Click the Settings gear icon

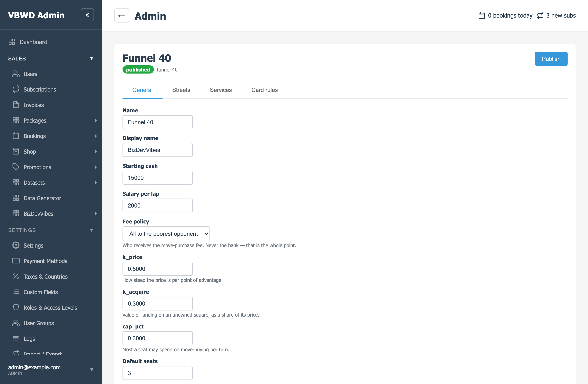(x=16, y=245)
